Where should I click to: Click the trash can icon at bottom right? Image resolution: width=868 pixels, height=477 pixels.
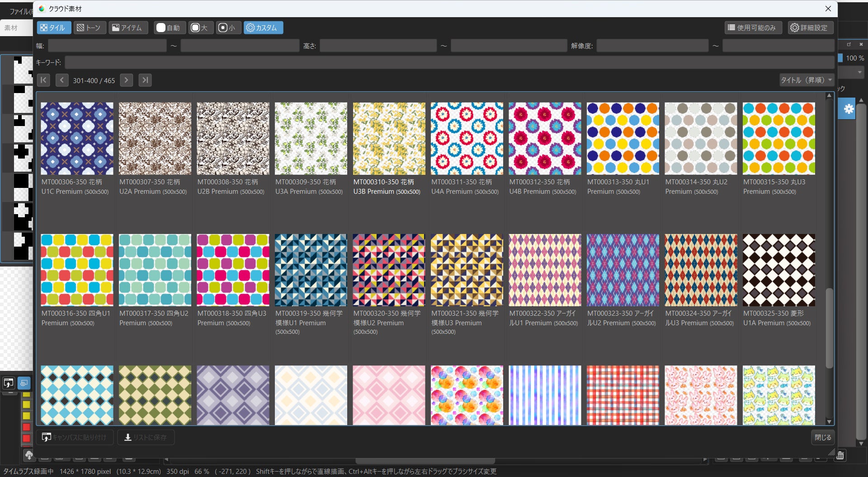(x=840, y=455)
